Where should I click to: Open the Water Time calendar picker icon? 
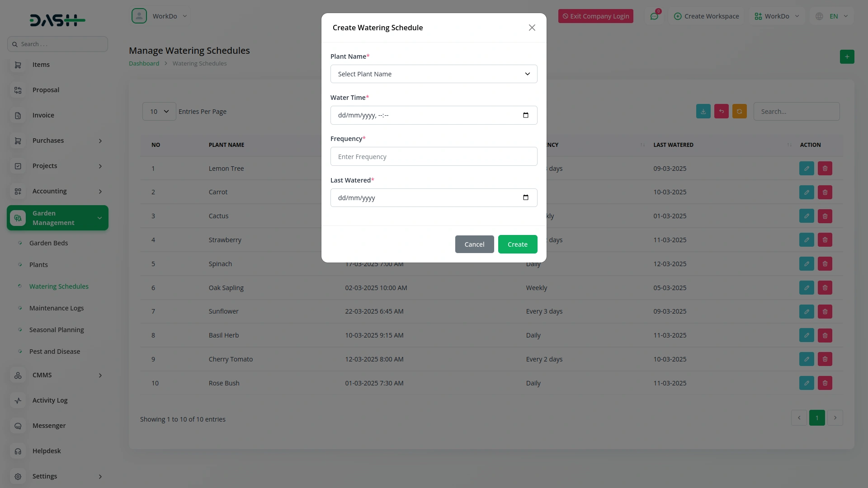(x=525, y=115)
